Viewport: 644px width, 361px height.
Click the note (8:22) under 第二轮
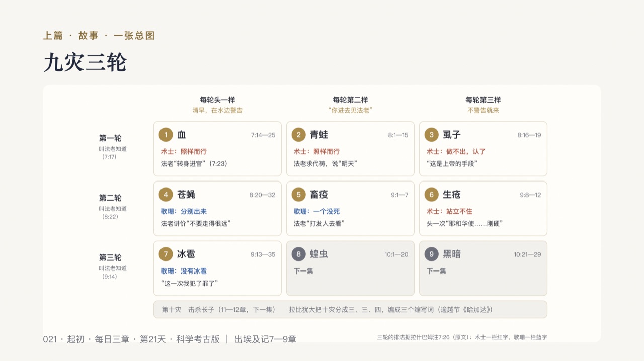point(109,217)
